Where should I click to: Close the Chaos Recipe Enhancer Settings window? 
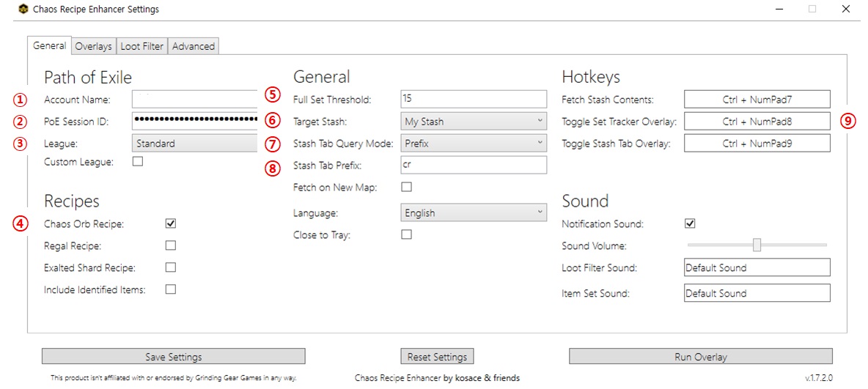[x=845, y=9]
